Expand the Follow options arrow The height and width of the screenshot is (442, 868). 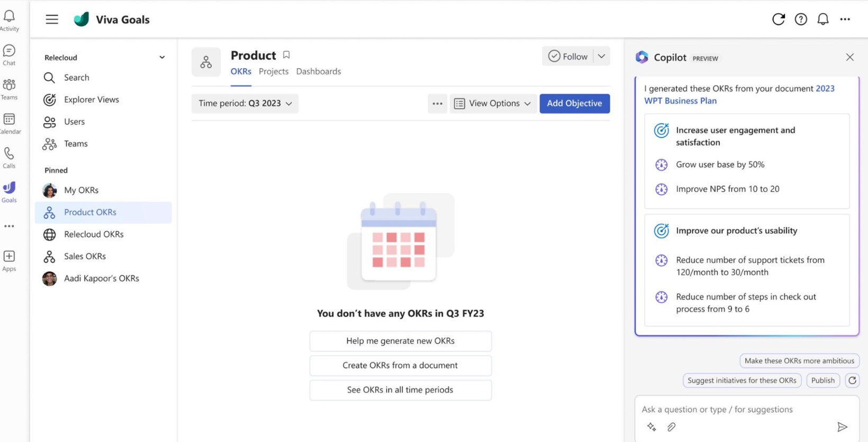(601, 56)
